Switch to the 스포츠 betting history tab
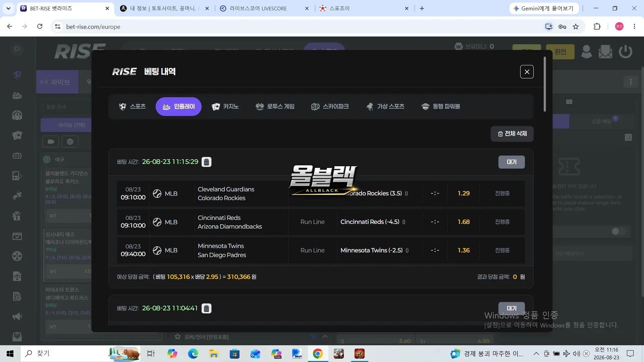This screenshot has height=362, width=644. click(132, 107)
